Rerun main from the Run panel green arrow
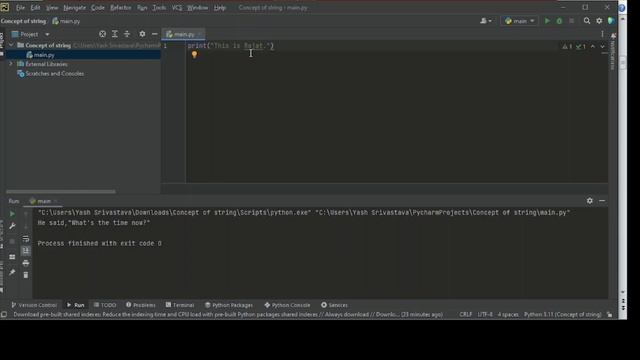640x360 pixels. pyautogui.click(x=12, y=214)
